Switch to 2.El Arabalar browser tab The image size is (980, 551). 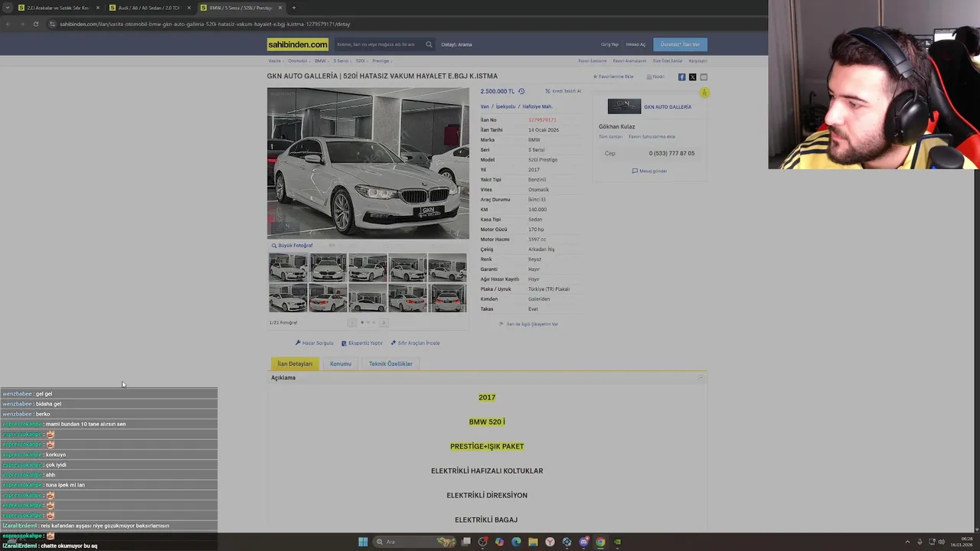[58, 8]
